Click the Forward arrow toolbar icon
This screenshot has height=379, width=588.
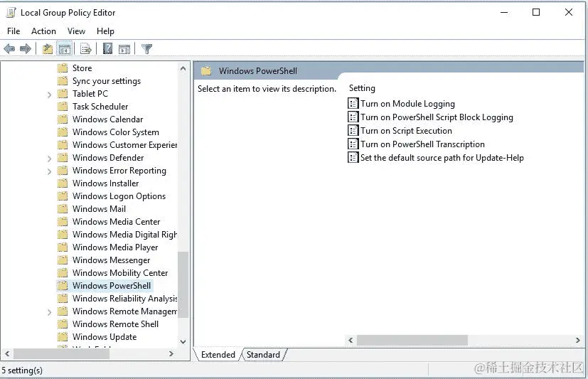click(26, 49)
